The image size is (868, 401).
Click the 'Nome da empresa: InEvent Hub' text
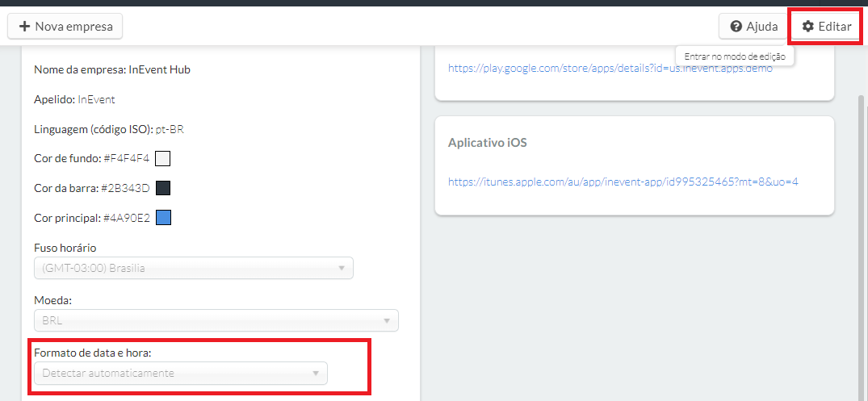pyautogui.click(x=112, y=69)
